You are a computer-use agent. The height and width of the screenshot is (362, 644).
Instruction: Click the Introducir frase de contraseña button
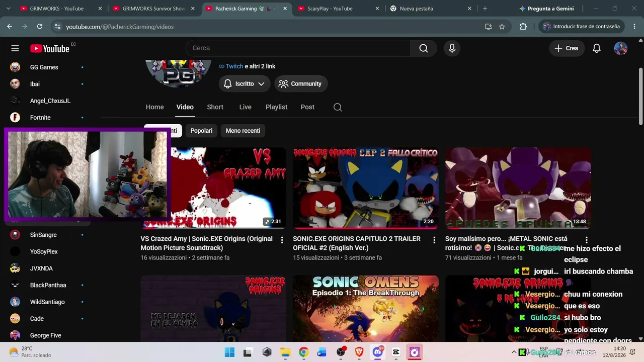(x=582, y=27)
